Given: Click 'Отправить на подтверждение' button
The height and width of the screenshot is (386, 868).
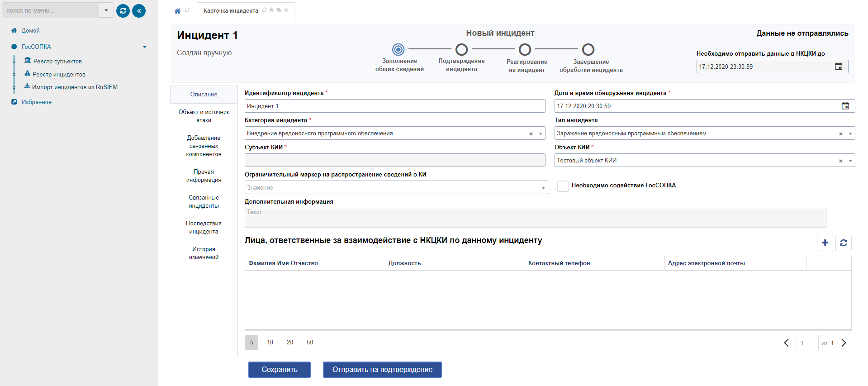Looking at the screenshot, I should click(x=382, y=370).
